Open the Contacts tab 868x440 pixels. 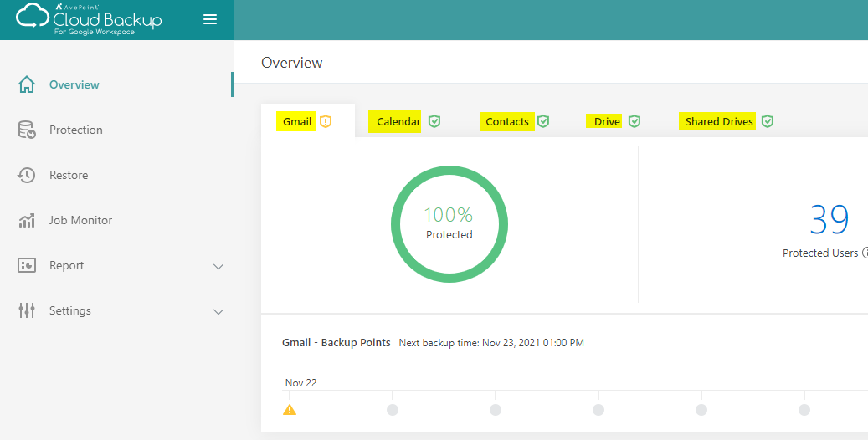(507, 121)
